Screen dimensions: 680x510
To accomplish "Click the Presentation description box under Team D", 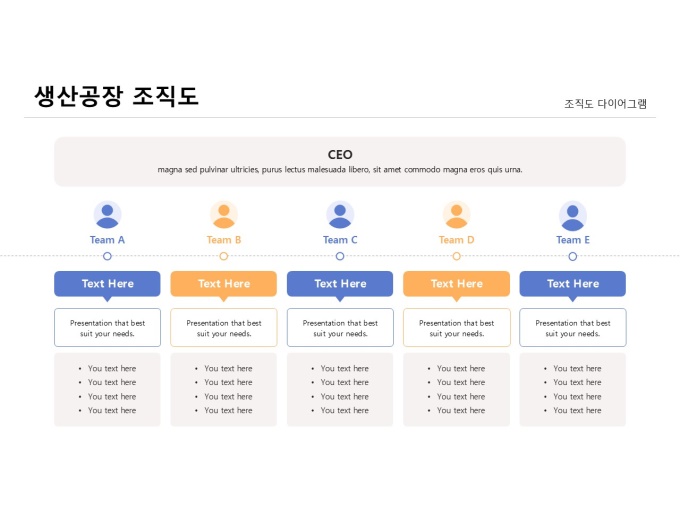I will (x=457, y=328).
